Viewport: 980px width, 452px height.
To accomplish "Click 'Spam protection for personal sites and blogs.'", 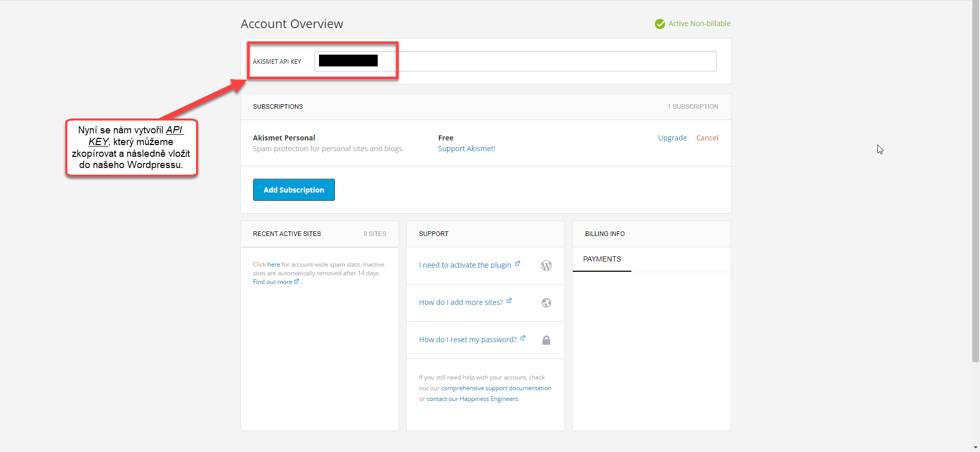I will point(328,149).
